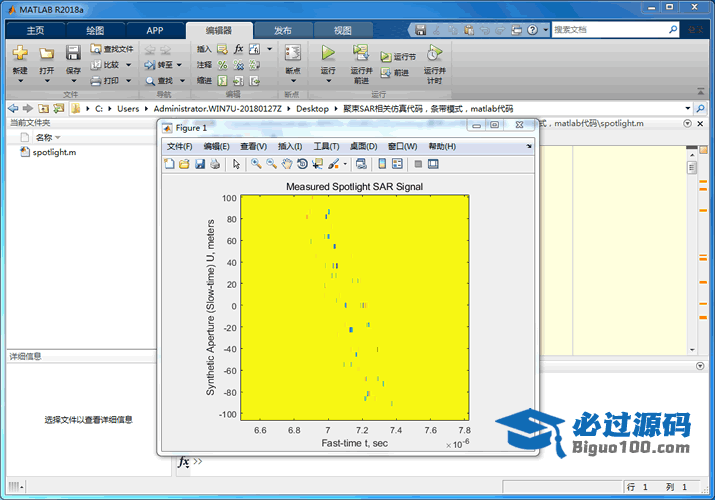Click the Run and Time (运行并计时) icon
The height and width of the screenshot is (500, 715).
click(434, 53)
